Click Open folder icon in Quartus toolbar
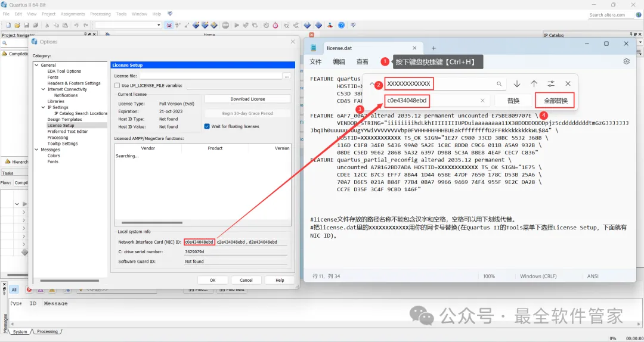The image size is (644, 342). pos(17,25)
